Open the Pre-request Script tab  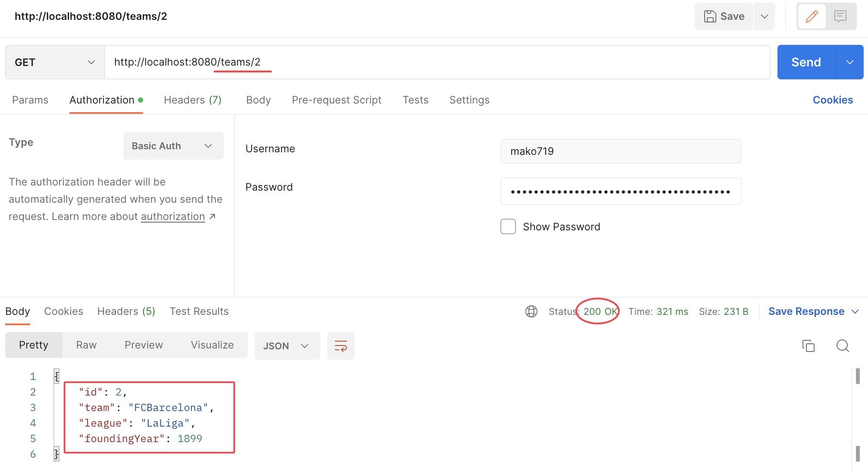coord(336,100)
